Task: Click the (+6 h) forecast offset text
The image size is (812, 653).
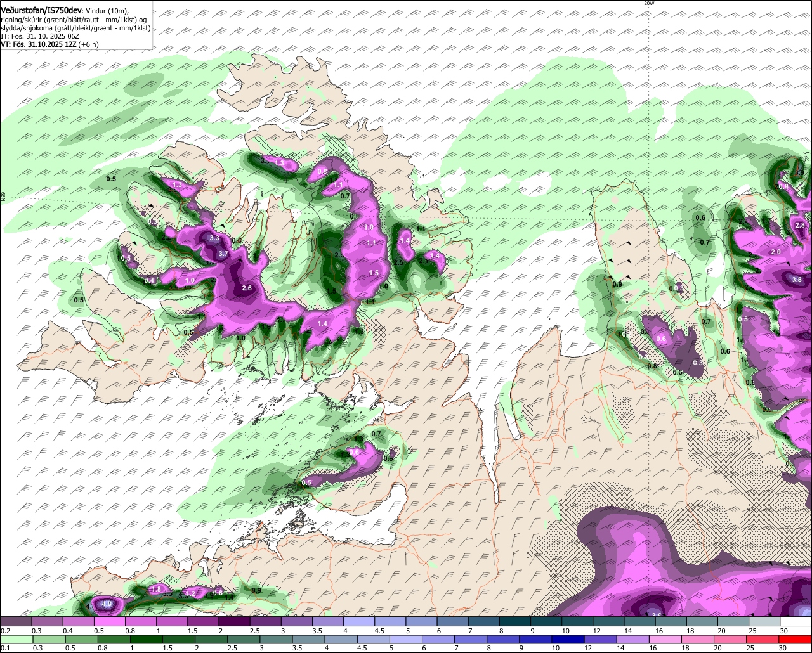Action: [88, 44]
